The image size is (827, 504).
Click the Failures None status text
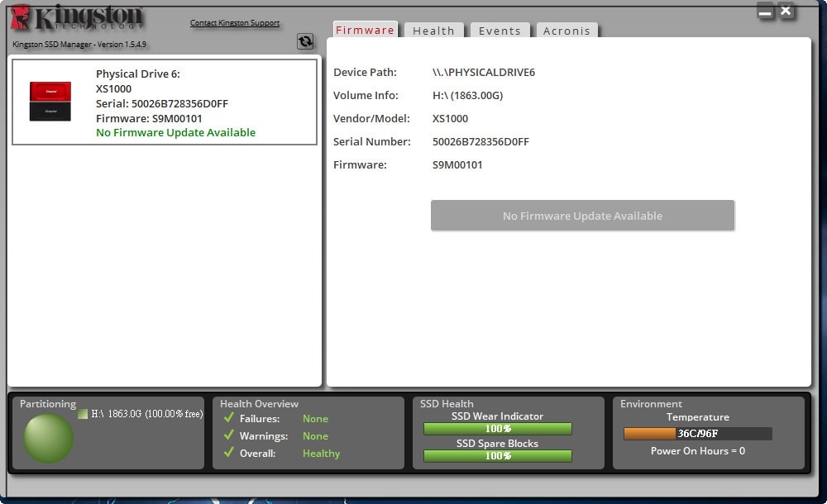(x=315, y=419)
